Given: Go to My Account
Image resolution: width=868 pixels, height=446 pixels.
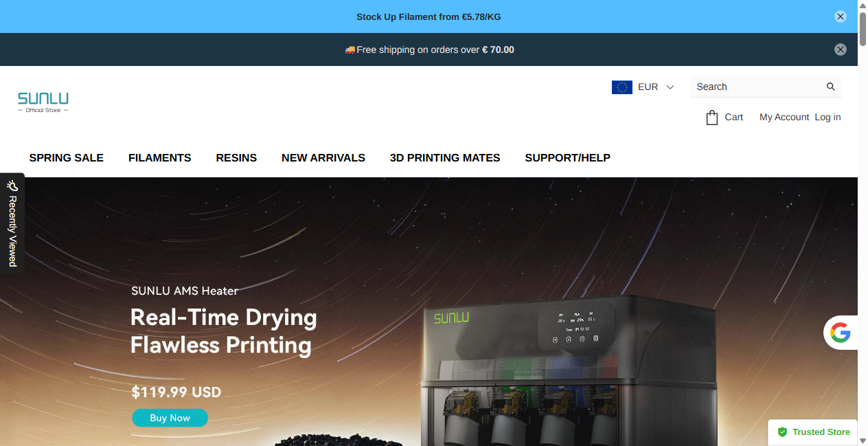Looking at the screenshot, I should click(x=784, y=118).
